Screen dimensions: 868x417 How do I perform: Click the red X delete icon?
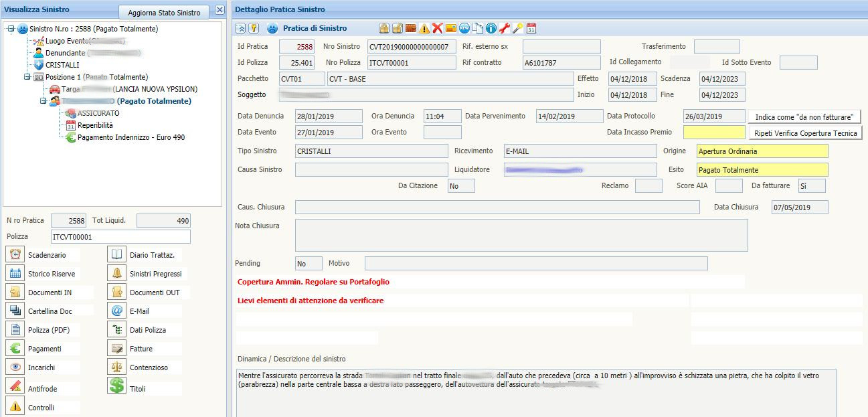tap(438, 28)
